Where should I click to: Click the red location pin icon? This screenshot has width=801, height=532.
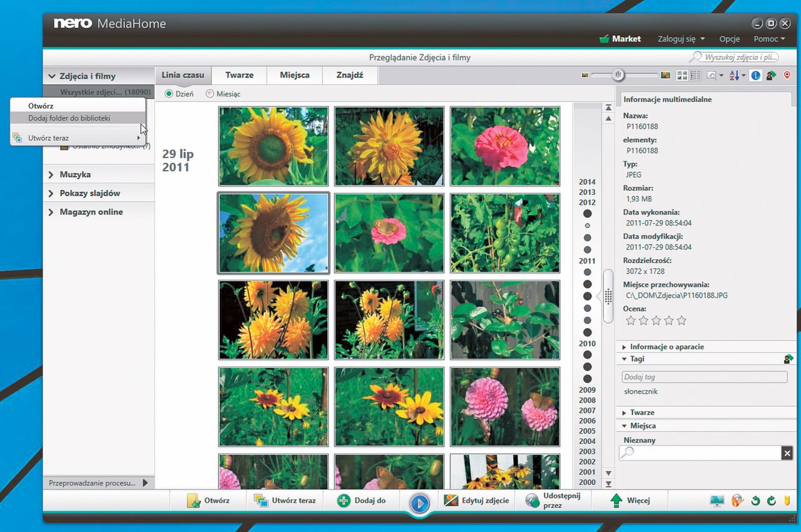pos(787,75)
